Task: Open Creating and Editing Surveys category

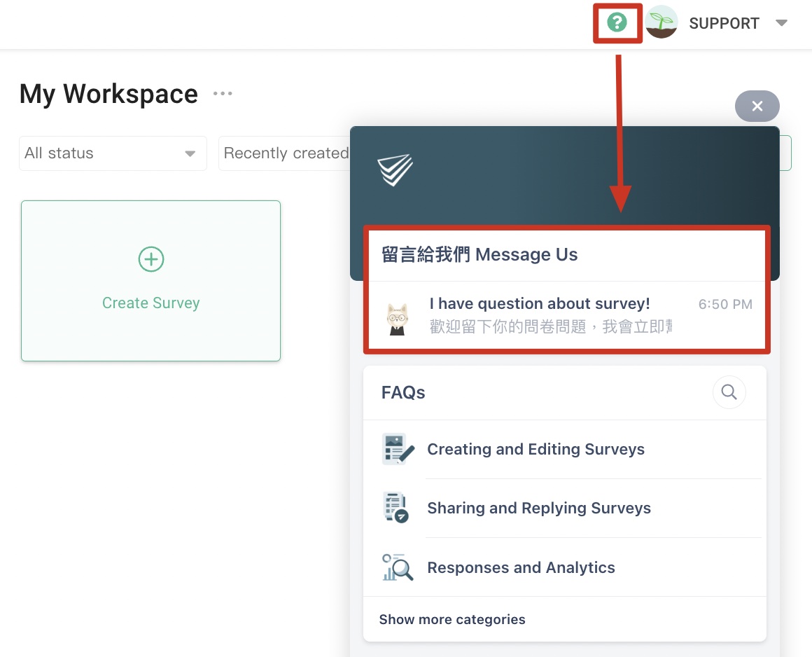Action: tap(535, 450)
